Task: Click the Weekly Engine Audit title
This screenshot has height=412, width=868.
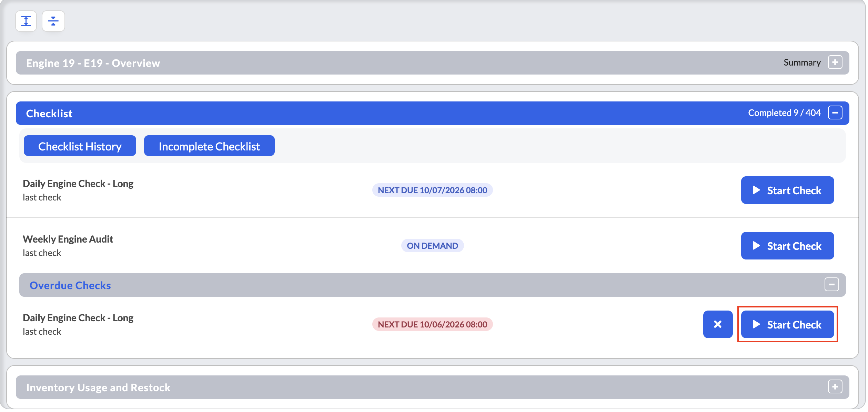Action: [x=68, y=239]
